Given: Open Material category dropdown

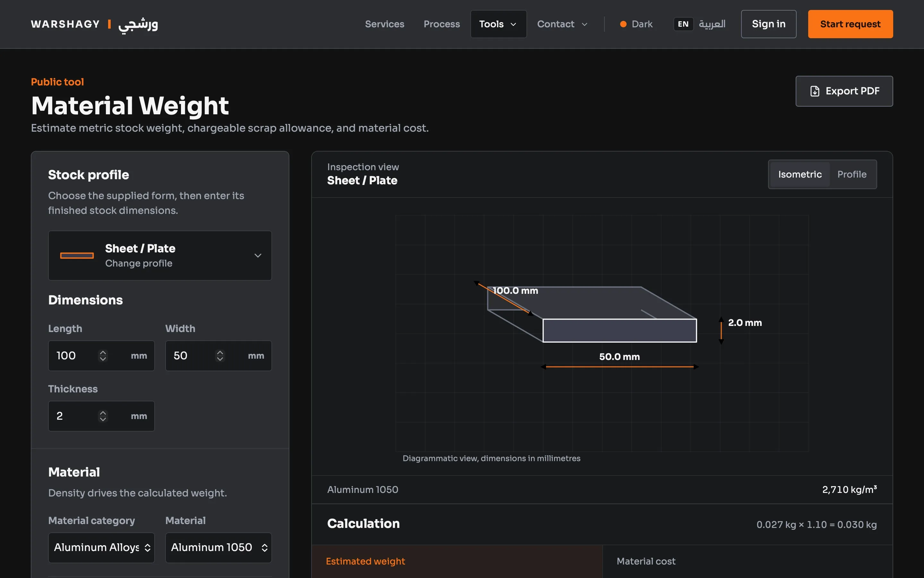Looking at the screenshot, I should coord(101,547).
